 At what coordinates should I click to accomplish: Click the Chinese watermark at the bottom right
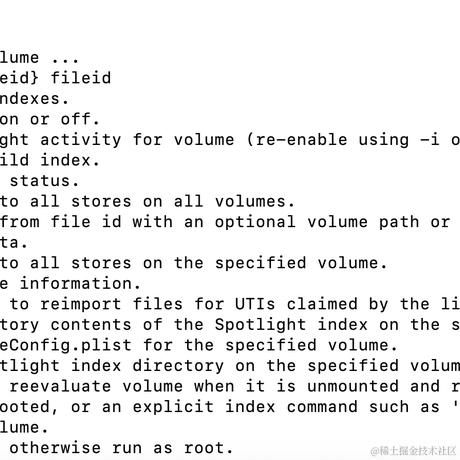[413, 451]
